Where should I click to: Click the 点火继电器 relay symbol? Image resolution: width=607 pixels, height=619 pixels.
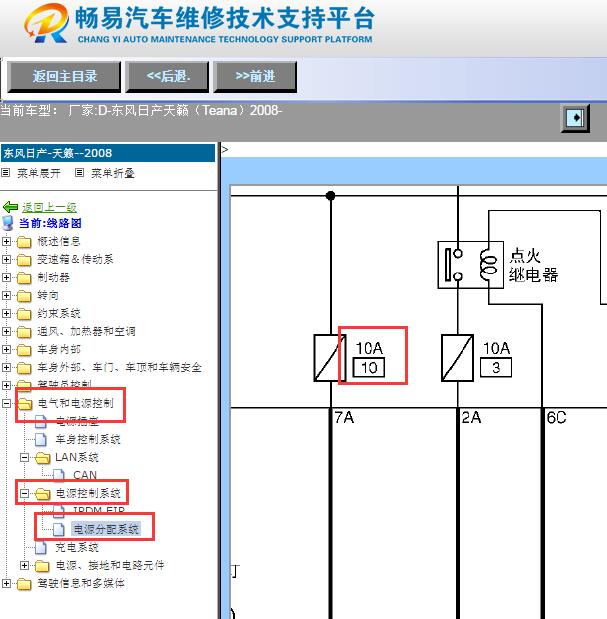point(470,265)
